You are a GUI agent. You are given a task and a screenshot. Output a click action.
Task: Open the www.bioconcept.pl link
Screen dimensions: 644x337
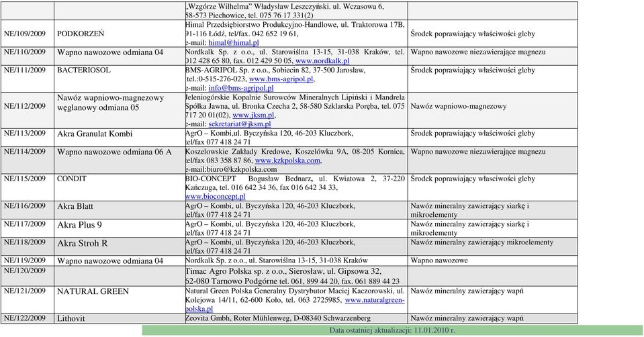(216, 197)
